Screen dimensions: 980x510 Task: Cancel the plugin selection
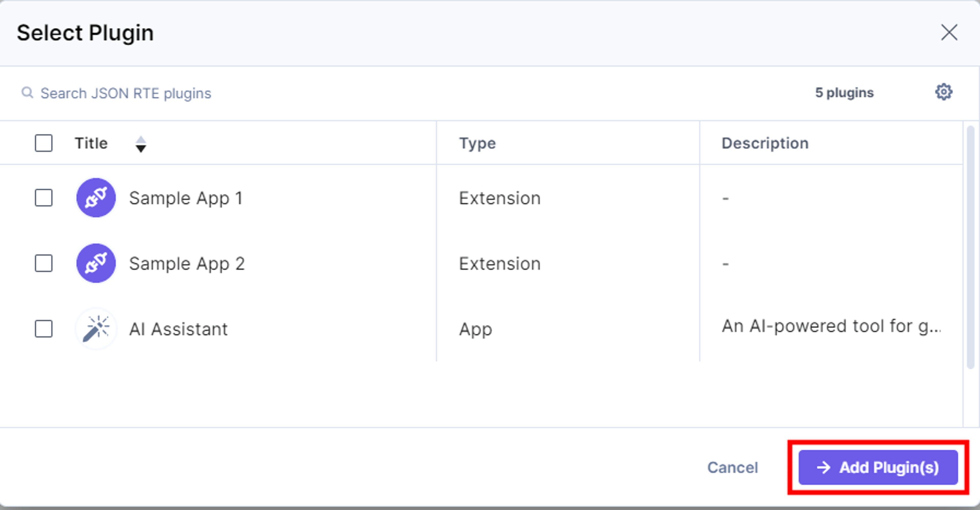732,467
